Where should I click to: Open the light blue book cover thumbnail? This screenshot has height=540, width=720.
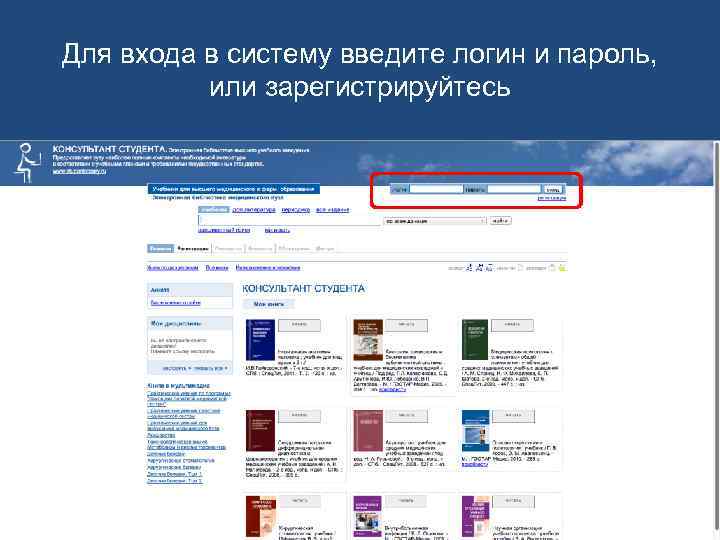tap(476, 431)
